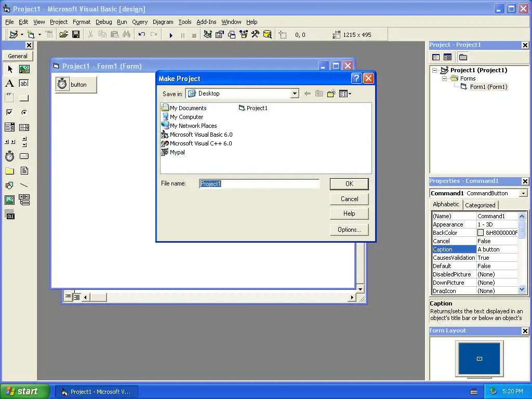Select the ListBox control tool
Viewport: 532px width, 399px height.
click(24, 127)
